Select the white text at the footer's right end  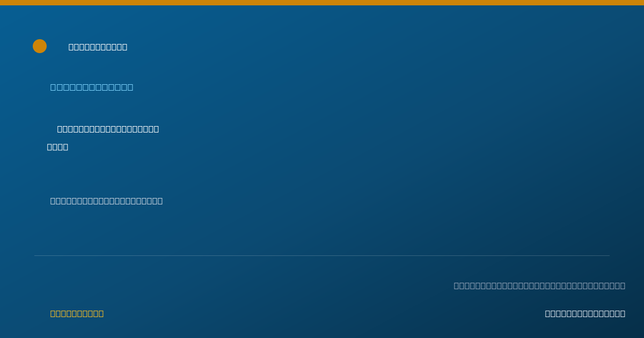click(x=585, y=313)
